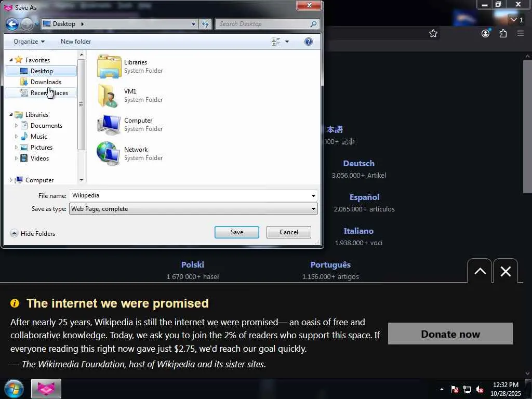Open the help question mark icon
Image resolution: width=532 pixels, height=399 pixels.
click(309, 42)
